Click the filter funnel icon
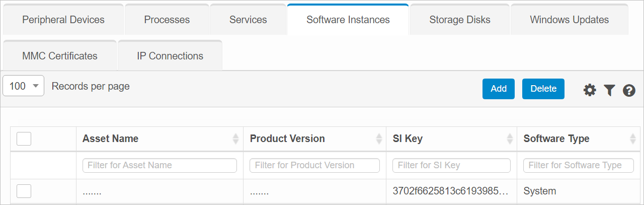 tap(609, 90)
